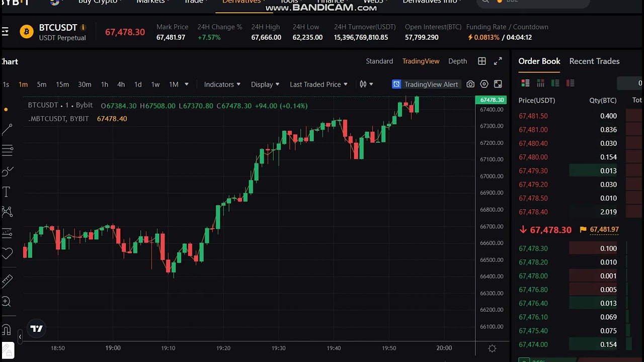644x362 pixels.
Task: Switch to the Standard chart view
Action: (x=379, y=61)
